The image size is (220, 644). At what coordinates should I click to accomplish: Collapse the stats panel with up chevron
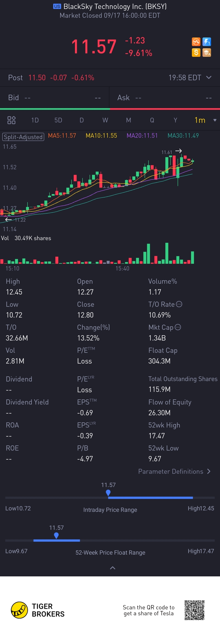click(112, 568)
